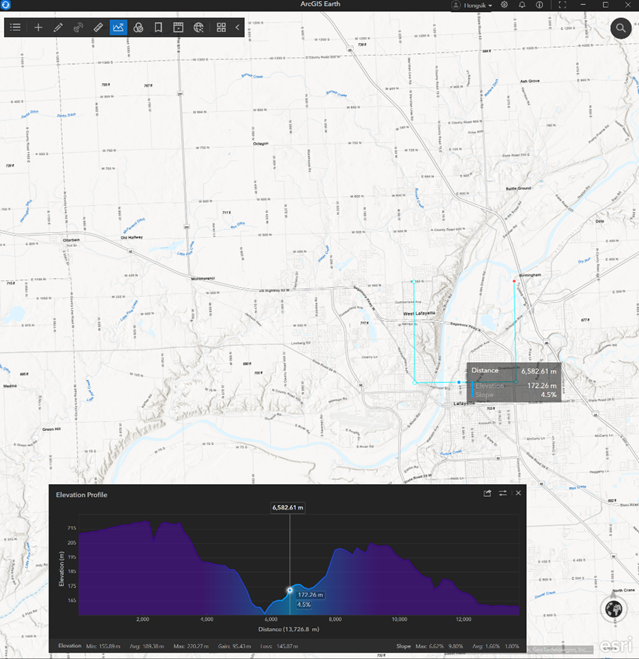The image size is (639, 659).
Task: Click the red end vertex of the profile line
Action: 514,281
